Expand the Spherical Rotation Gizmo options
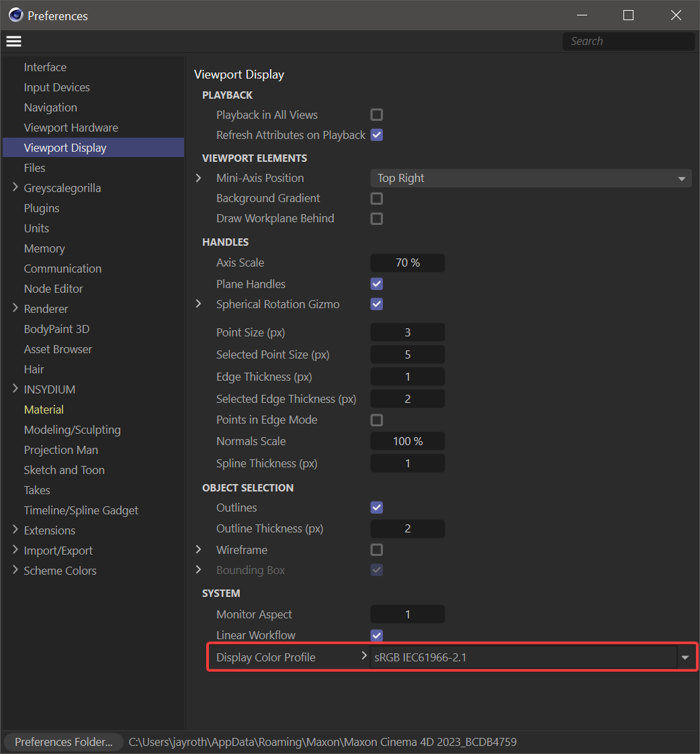This screenshot has width=700, height=754. (x=199, y=303)
